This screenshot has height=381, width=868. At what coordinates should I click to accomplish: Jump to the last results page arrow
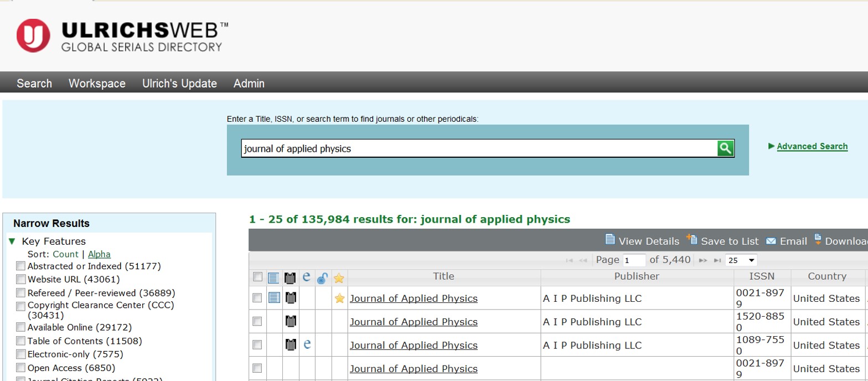coord(717,260)
